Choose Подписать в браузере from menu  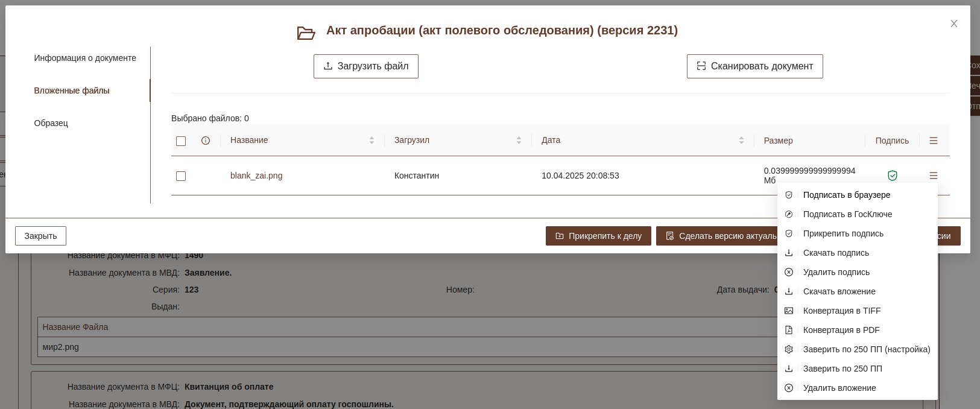[846, 195]
